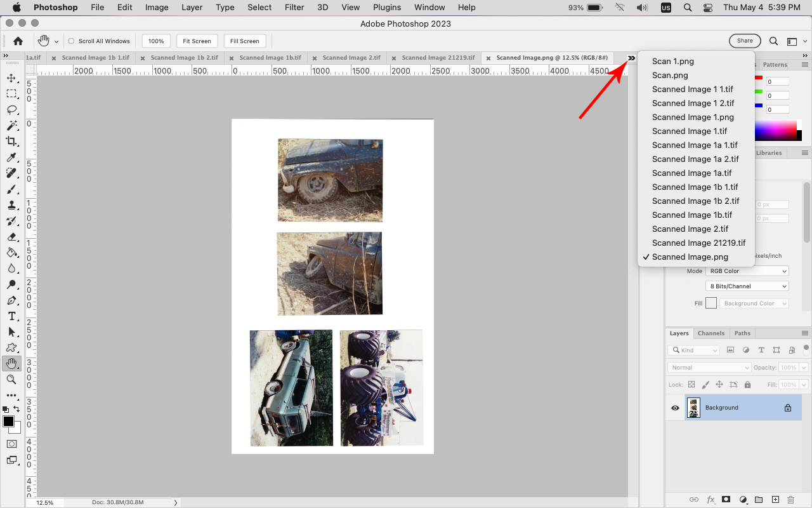The image size is (812, 508).
Task: Open the Filter menu
Action: point(294,7)
